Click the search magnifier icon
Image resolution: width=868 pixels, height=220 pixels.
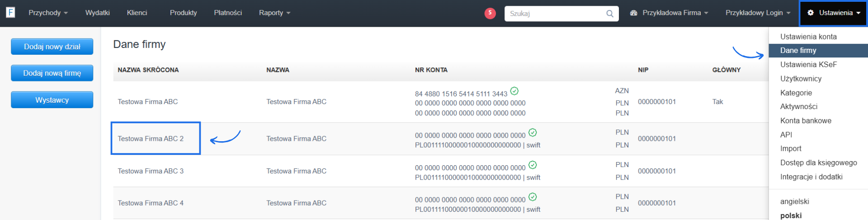tap(609, 14)
